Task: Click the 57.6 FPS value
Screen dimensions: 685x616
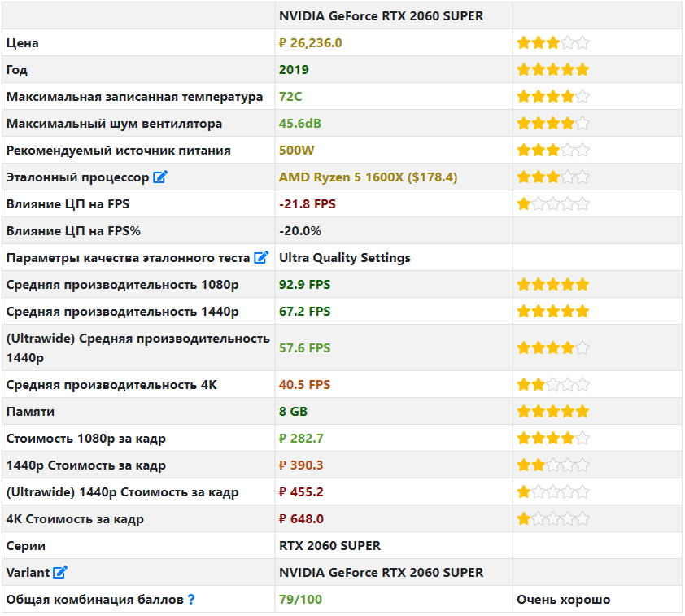Action: click(304, 347)
